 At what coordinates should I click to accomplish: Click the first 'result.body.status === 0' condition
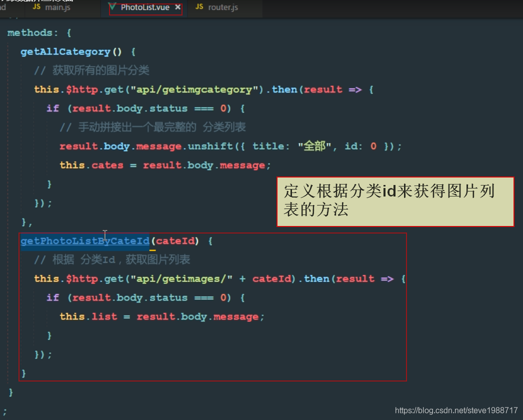(149, 108)
